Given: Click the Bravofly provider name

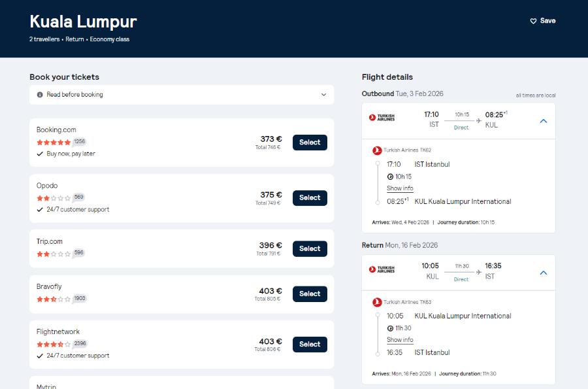Looking at the screenshot, I should click(x=49, y=286).
